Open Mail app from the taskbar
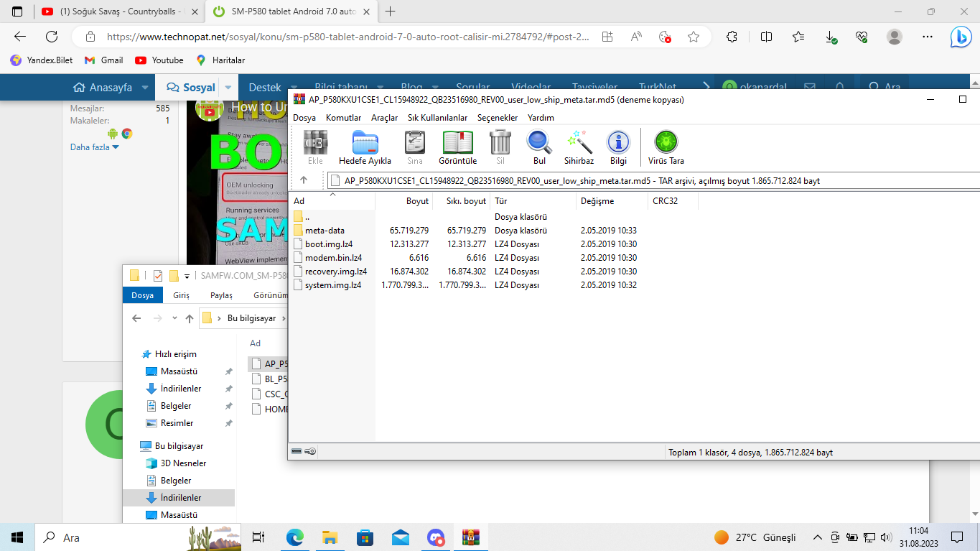Screen dimensions: 980x551 (x=400, y=537)
